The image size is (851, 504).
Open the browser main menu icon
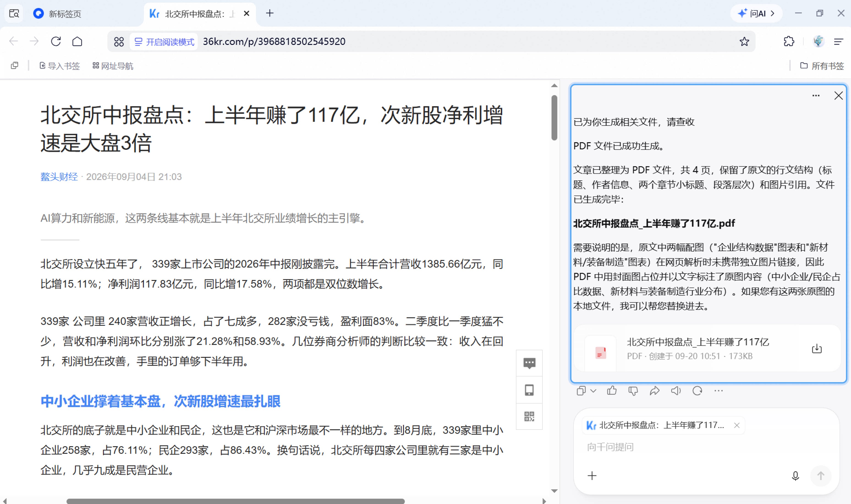[x=838, y=41]
